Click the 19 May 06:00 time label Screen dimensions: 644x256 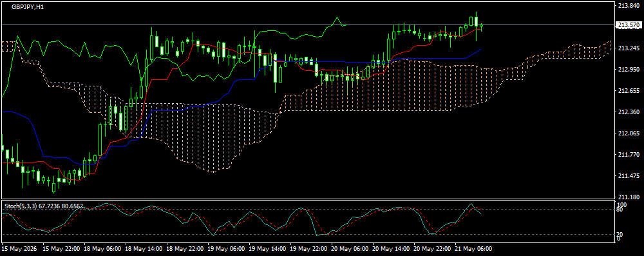click(226, 249)
